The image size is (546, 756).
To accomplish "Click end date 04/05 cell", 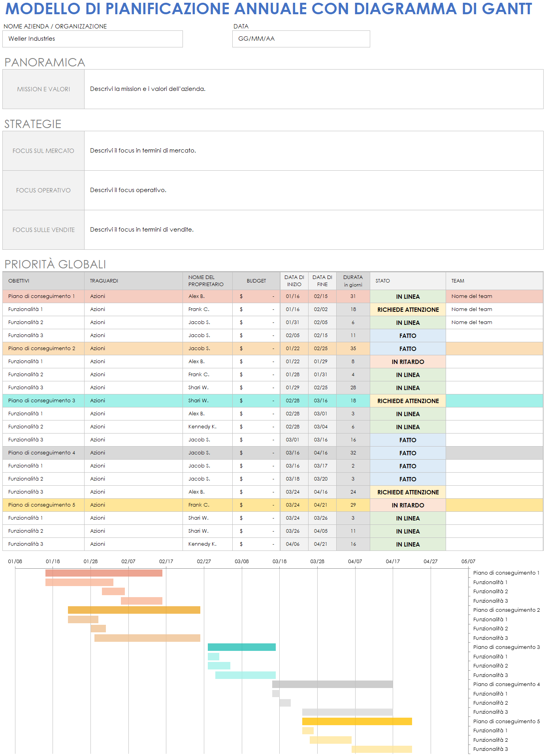I will coord(322,531).
